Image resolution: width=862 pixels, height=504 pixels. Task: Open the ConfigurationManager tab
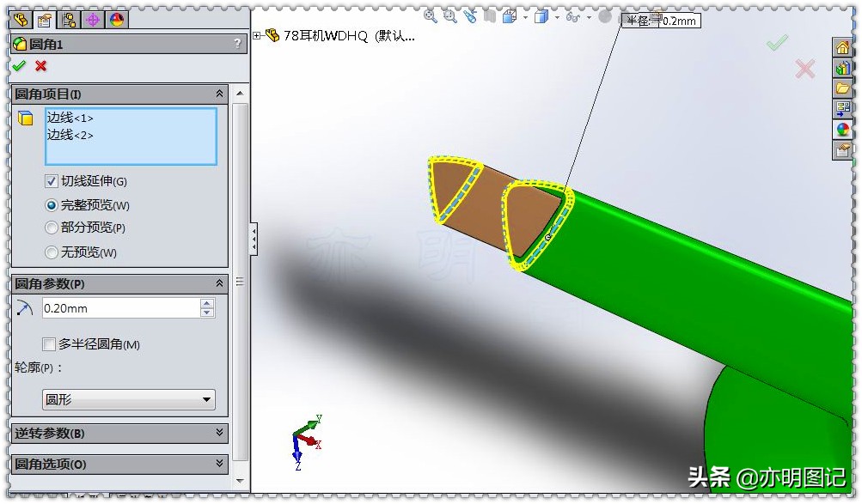67,20
